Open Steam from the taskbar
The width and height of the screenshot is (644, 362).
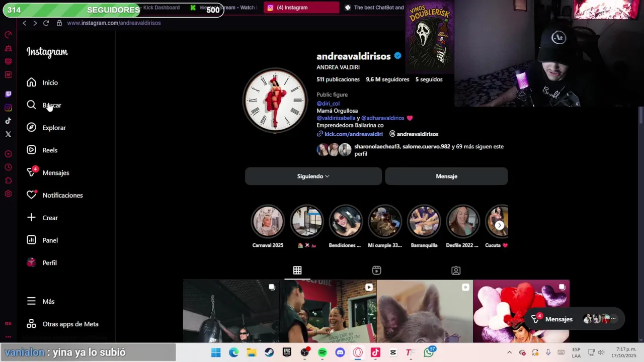269,353
